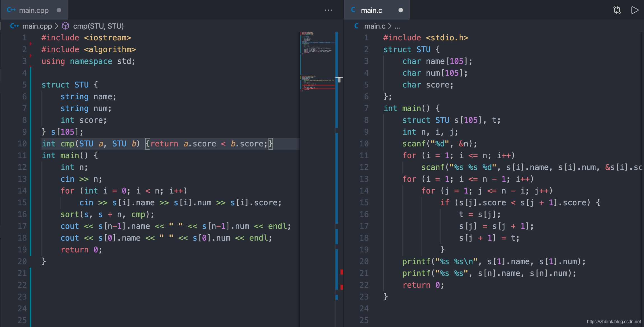
Task: Click 'string num;' in main.cpp
Action: pos(86,108)
